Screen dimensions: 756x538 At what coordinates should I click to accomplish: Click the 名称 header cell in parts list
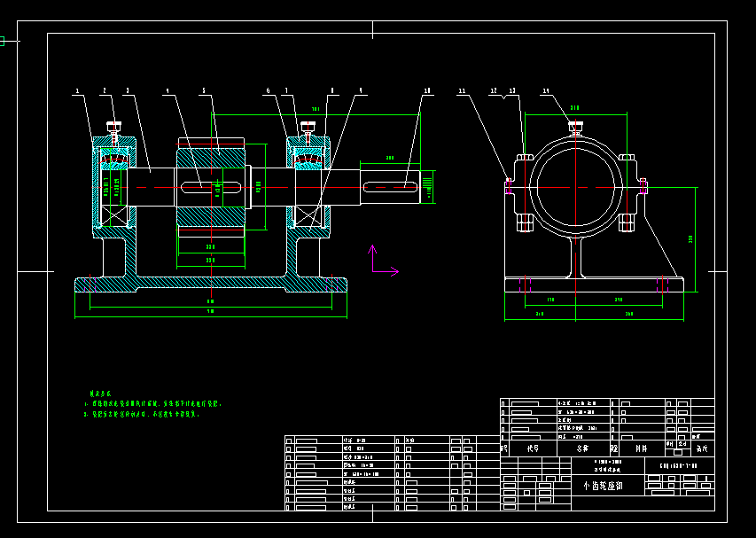click(583, 448)
